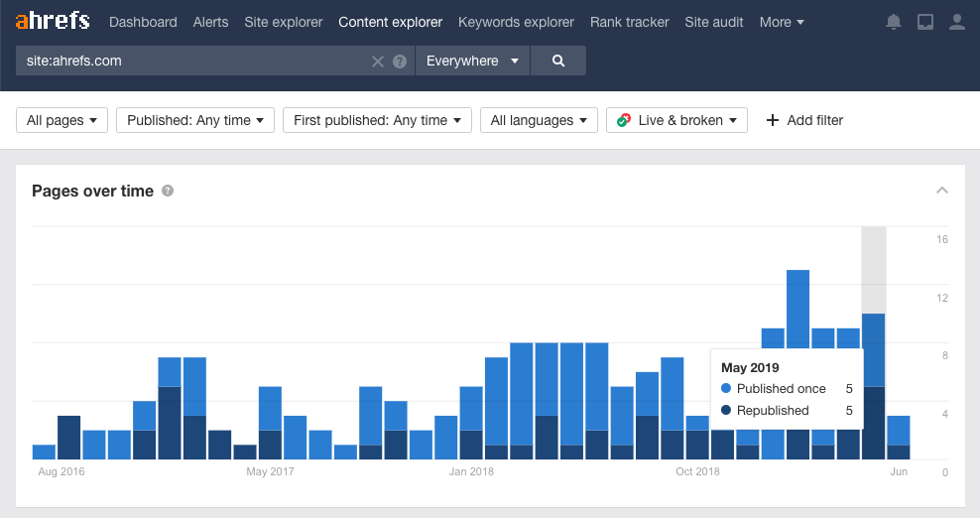
Task: Open the Dashboard page
Action: pos(143,23)
